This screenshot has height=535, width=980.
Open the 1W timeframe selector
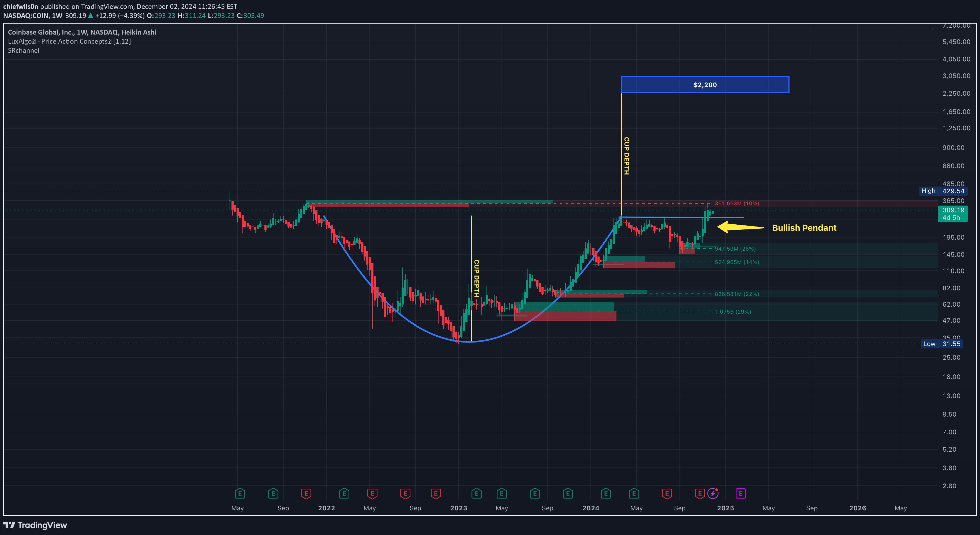[x=56, y=16]
